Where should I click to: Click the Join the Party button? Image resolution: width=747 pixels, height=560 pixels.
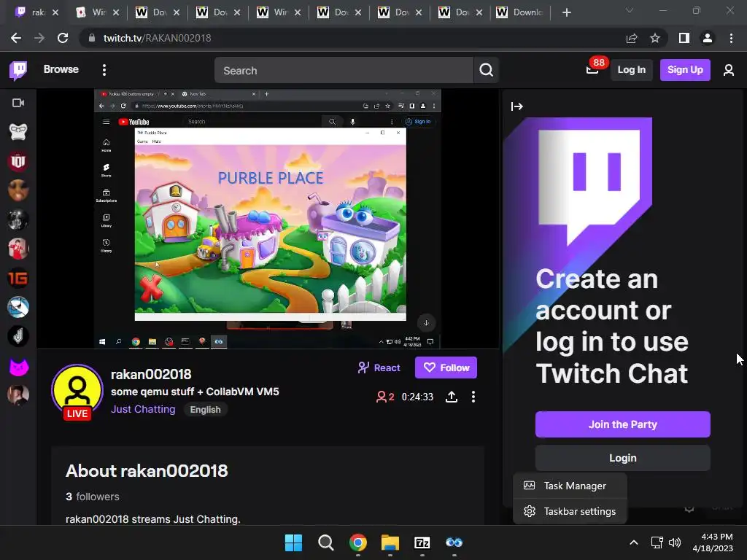[623, 424]
